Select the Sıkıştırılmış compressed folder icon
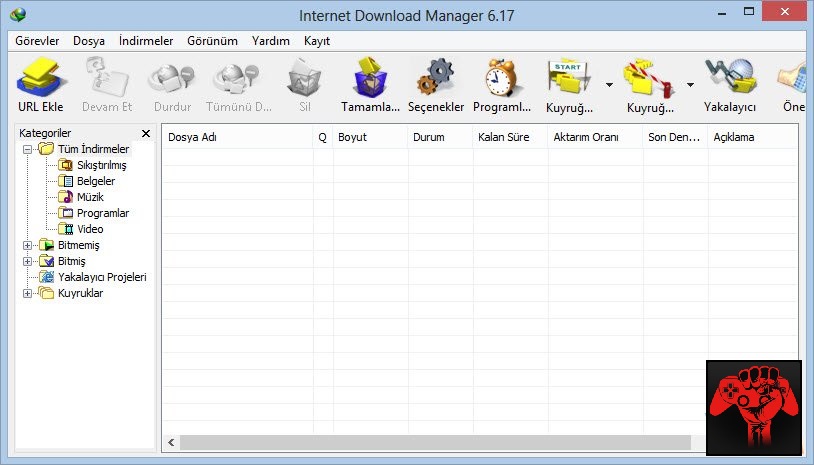The height and width of the screenshot is (465, 814). (65, 165)
